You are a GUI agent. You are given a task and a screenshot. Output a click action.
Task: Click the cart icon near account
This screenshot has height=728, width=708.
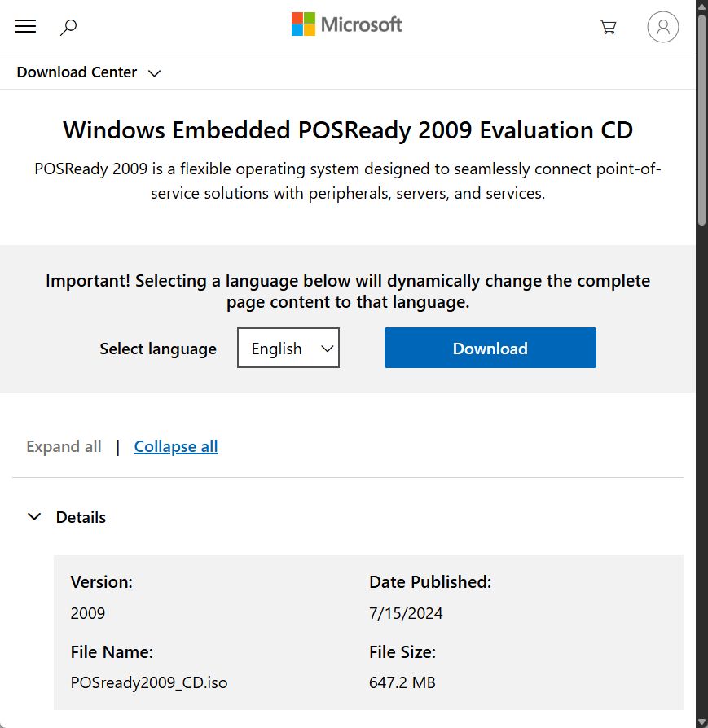608,27
